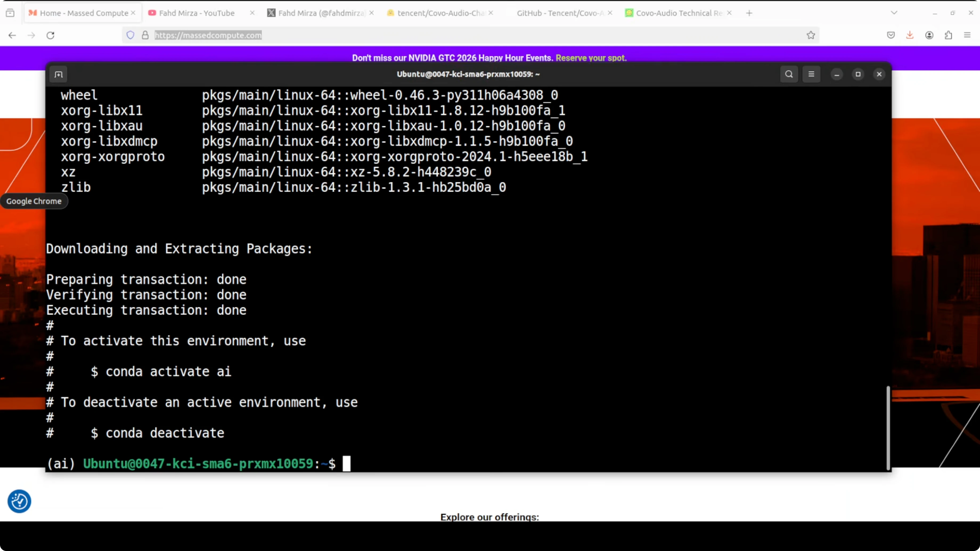Open a new browser tab
Viewport: 980px width, 551px height.
pos(749,13)
